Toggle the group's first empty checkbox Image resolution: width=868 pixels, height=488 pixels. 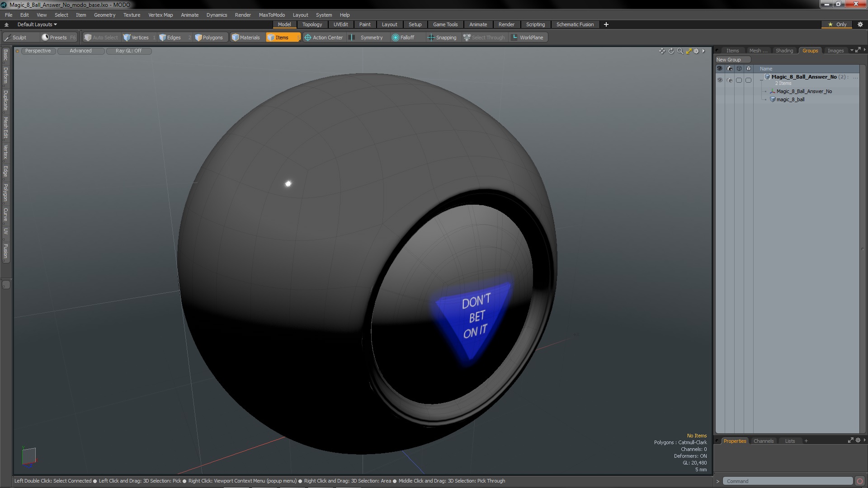coord(739,80)
